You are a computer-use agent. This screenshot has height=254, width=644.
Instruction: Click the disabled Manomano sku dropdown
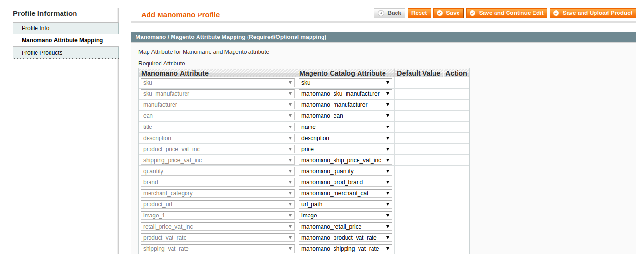[218, 83]
